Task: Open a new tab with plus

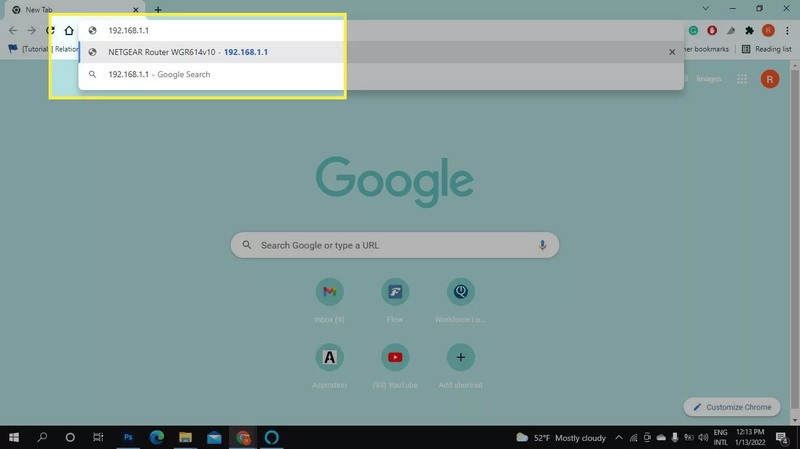Action: coord(158,10)
